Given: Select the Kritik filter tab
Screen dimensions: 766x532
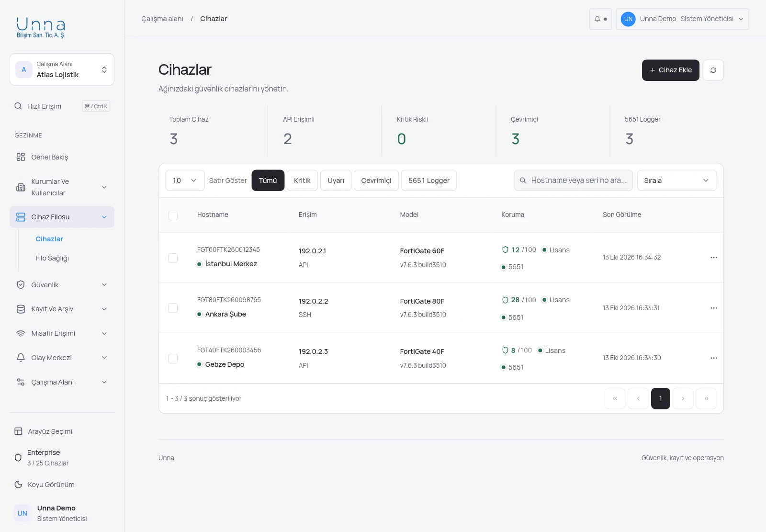Looking at the screenshot, I should click(x=302, y=181).
